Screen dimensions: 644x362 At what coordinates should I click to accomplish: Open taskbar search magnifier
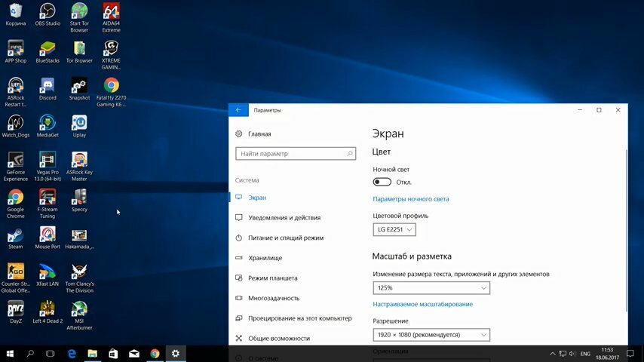tap(30, 354)
